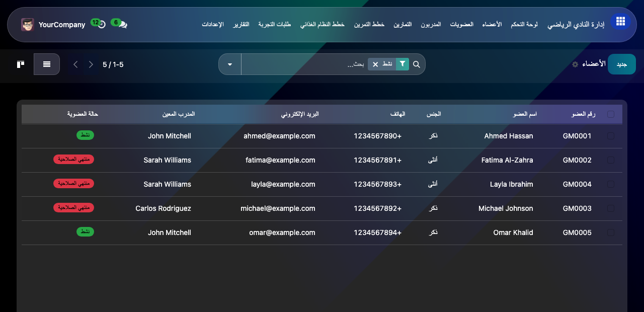Click email layla@example.com
The image size is (644, 312).
283,184
